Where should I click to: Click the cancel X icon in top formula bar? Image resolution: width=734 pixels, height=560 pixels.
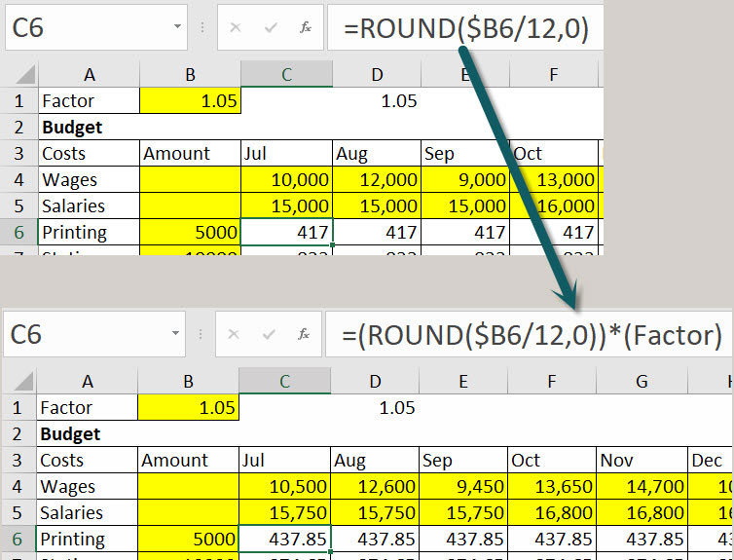point(236,27)
